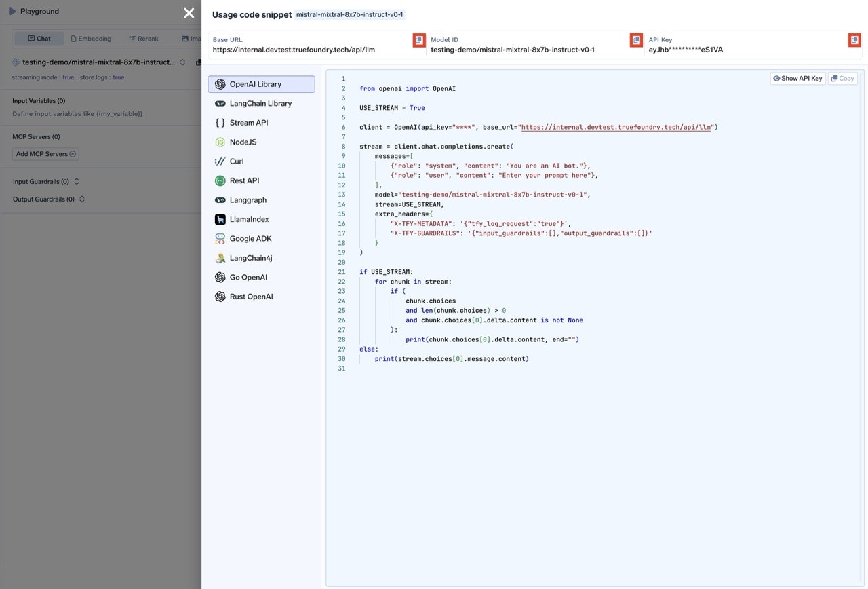Select the LlamaIndex snippet

pyautogui.click(x=261, y=219)
